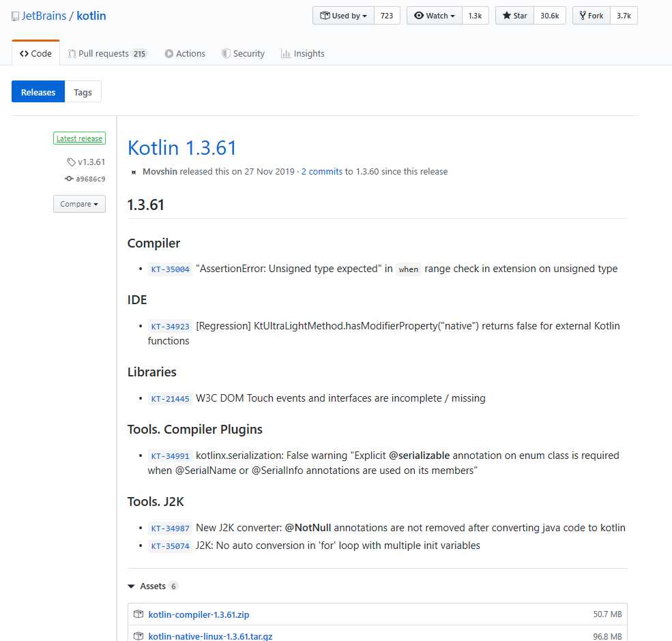Click the @serializable mention

(419, 455)
